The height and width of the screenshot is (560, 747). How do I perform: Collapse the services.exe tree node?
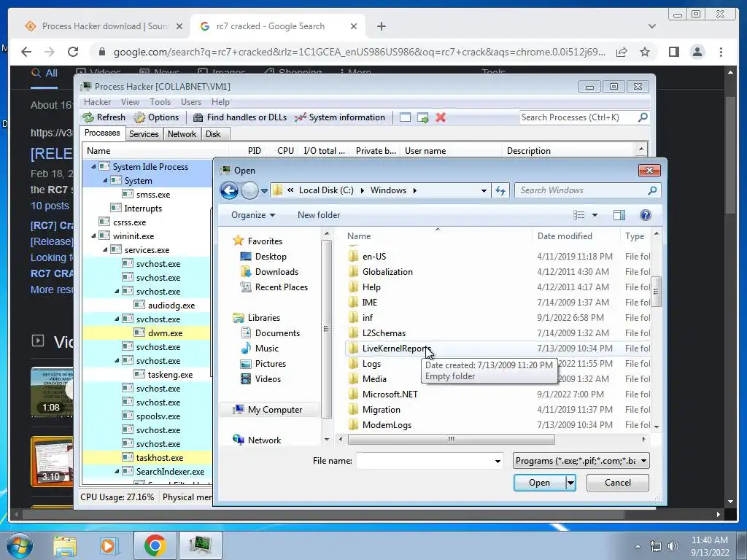pos(105,250)
